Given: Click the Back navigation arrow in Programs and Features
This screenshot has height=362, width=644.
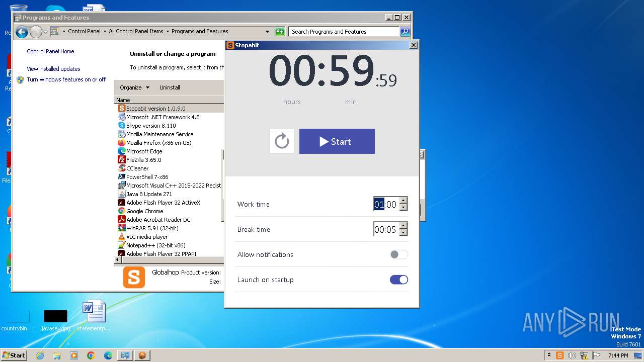Looking at the screenshot, I should (x=22, y=32).
